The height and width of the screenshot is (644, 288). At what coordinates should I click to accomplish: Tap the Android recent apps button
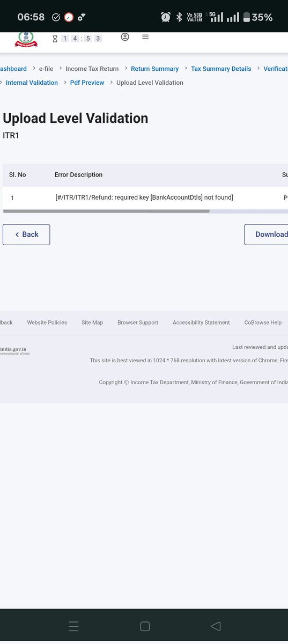pyautogui.click(x=73, y=626)
